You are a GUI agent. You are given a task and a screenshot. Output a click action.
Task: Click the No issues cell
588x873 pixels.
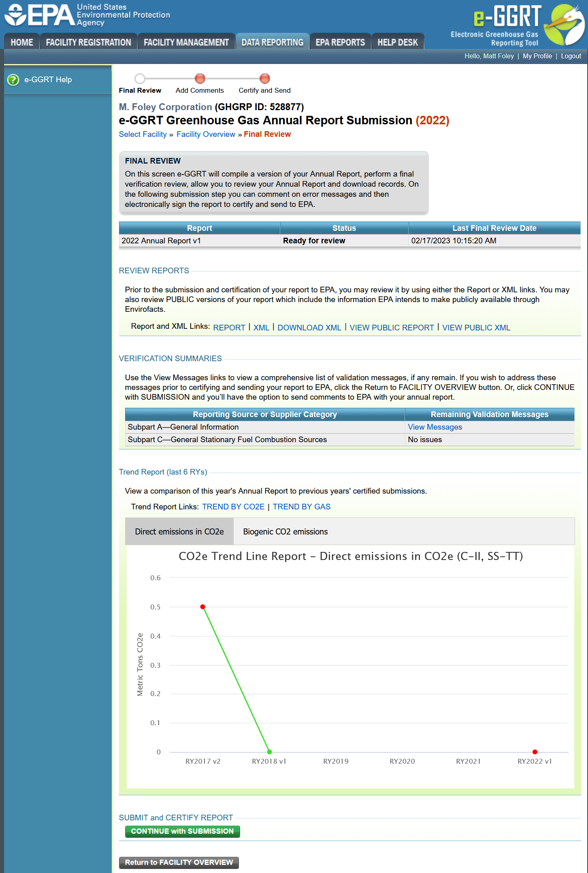coord(490,440)
